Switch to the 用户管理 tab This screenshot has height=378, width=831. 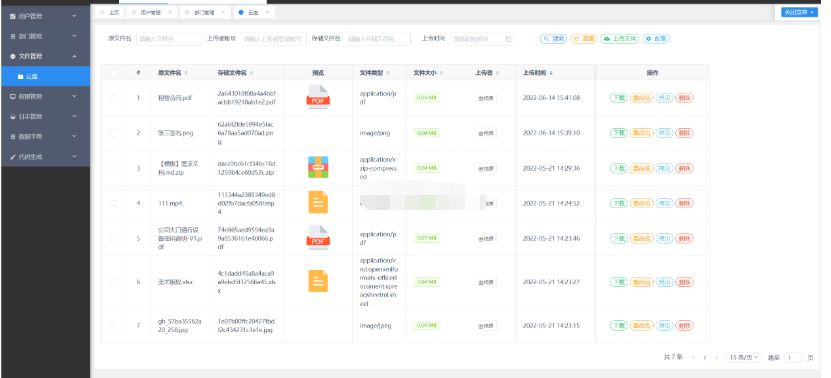pos(151,12)
